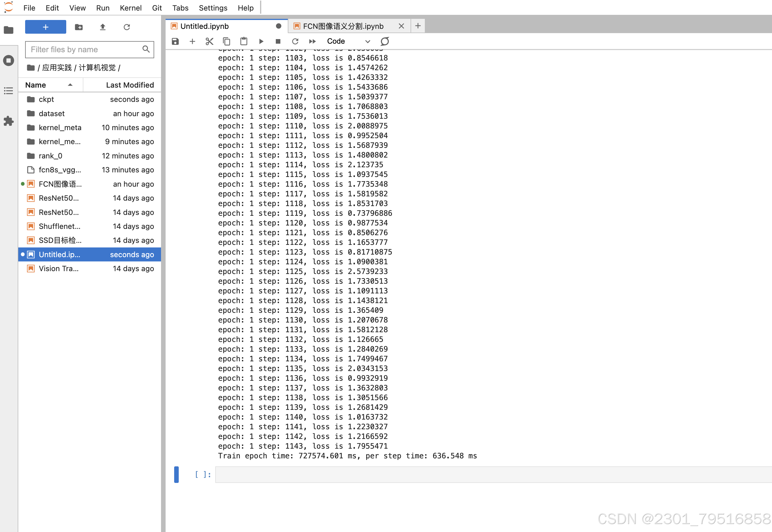Viewport: 772px width, 532px height.
Task: Open the Settings menu
Action: tap(213, 8)
